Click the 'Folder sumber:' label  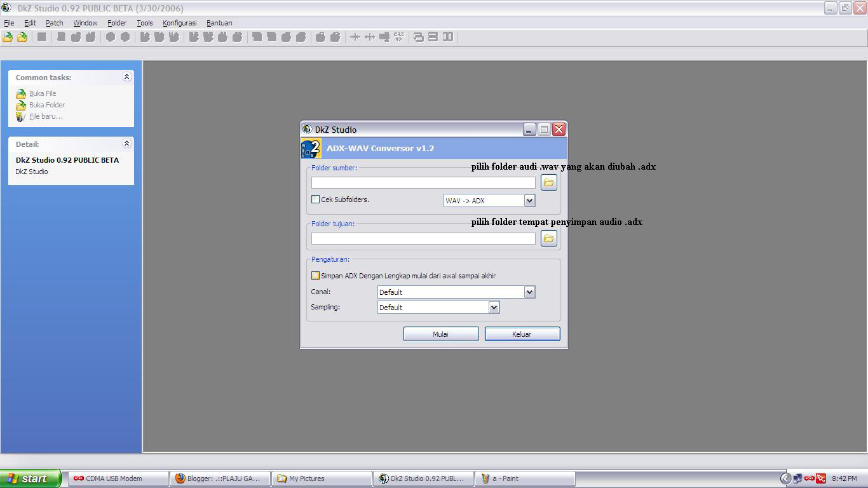334,168
